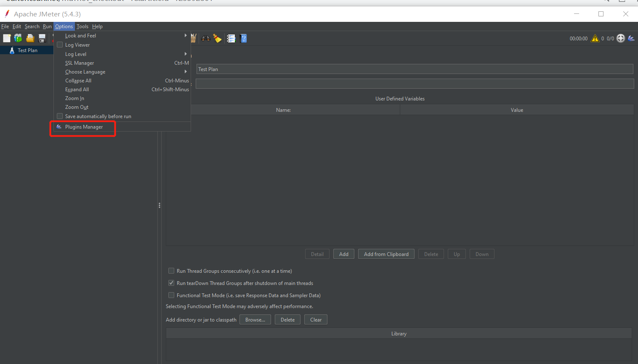Toggle Save automatically before run checkbox
Image resolution: width=638 pixels, height=364 pixels.
[x=60, y=116]
